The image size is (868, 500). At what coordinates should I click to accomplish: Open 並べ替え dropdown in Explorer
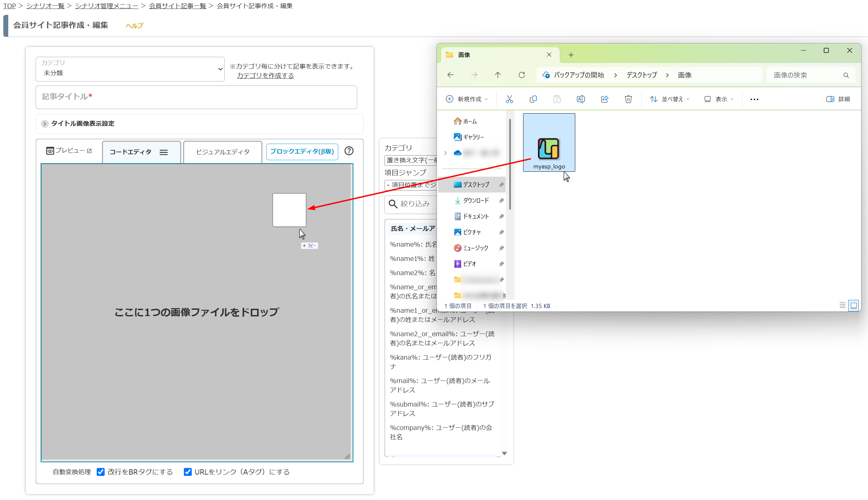pos(669,99)
